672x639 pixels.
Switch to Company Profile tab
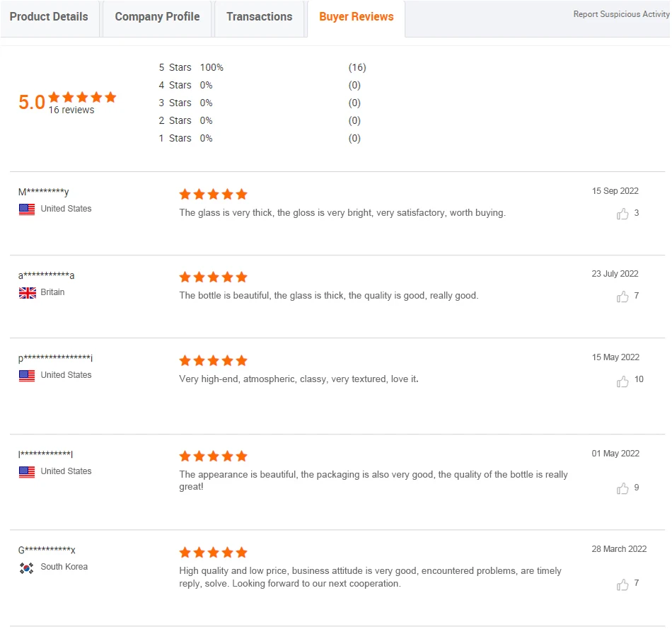pos(157,17)
